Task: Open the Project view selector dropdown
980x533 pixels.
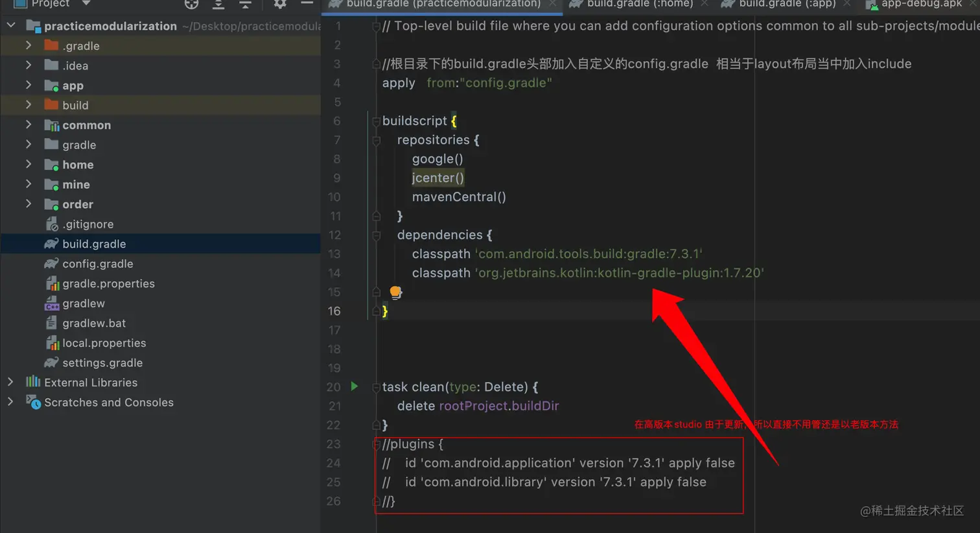Action: pyautogui.click(x=51, y=4)
